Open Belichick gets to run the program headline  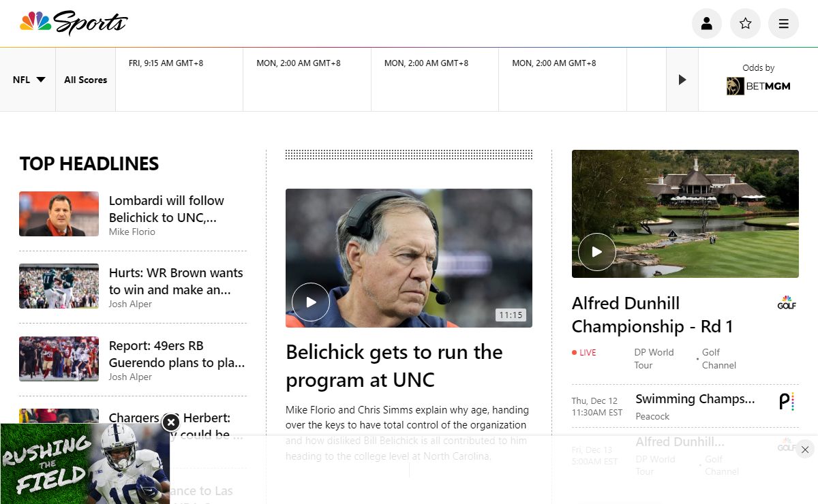(x=394, y=366)
